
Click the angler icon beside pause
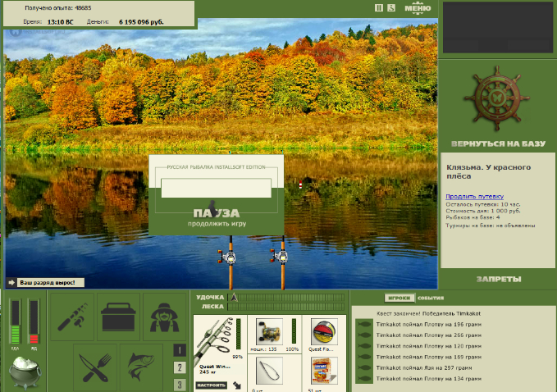click(391, 8)
